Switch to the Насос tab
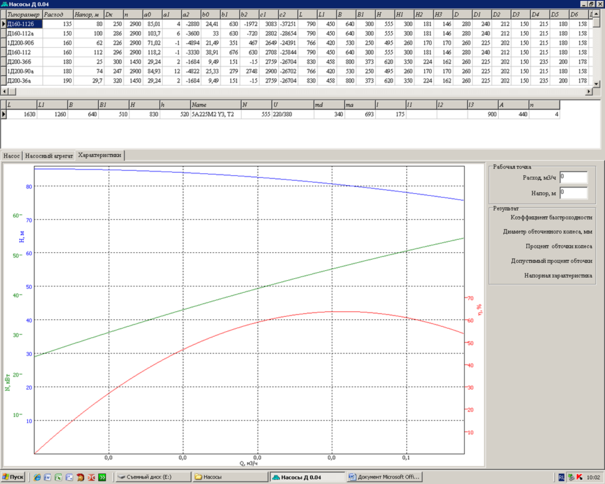Image resolution: width=605 pixels, height=484 pixels. 12,157
